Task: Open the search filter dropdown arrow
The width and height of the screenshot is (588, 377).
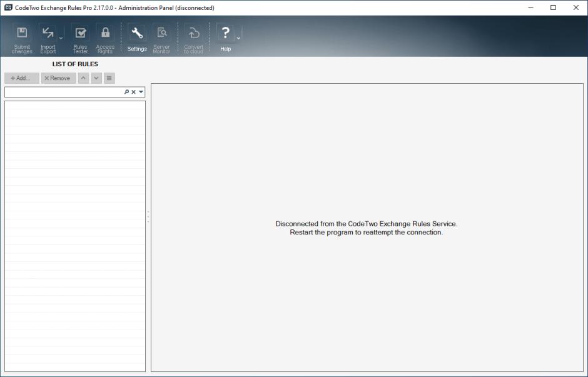Action: [141, 92]
